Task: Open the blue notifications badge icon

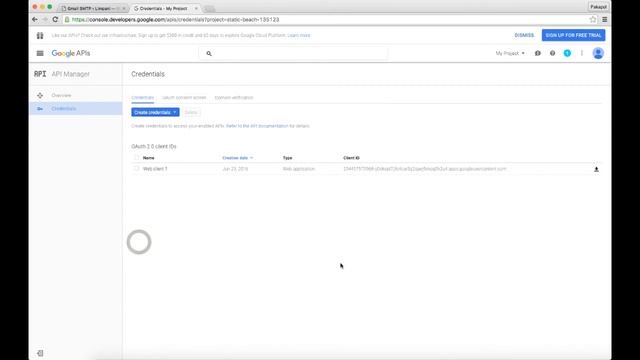Action: [567, 53]
